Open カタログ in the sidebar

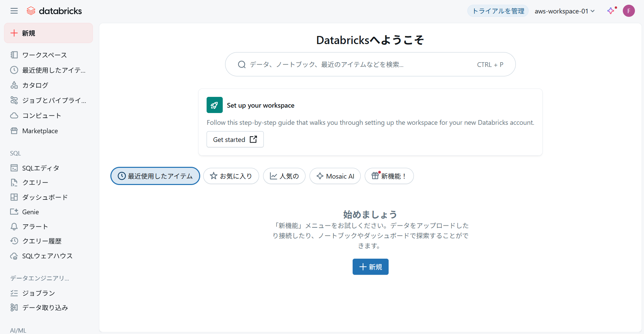click(x=35, y=85)
